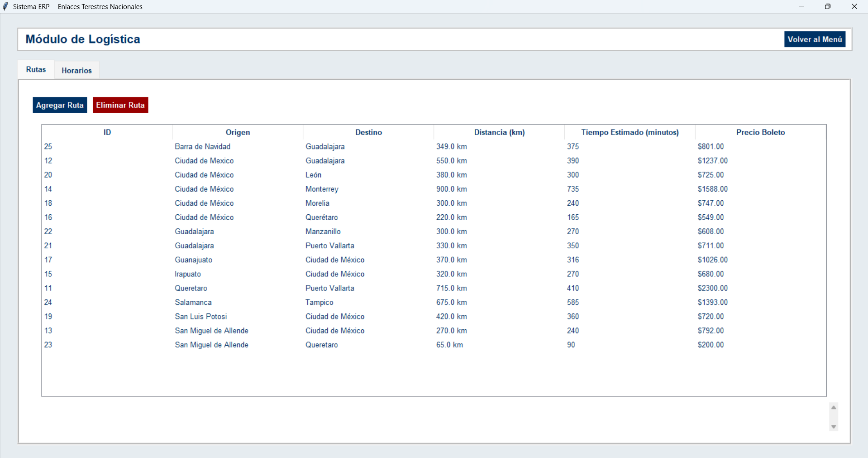Click the $801.00 price cell
This screenshot has width=868, height=458.
[x=711, y=147]
